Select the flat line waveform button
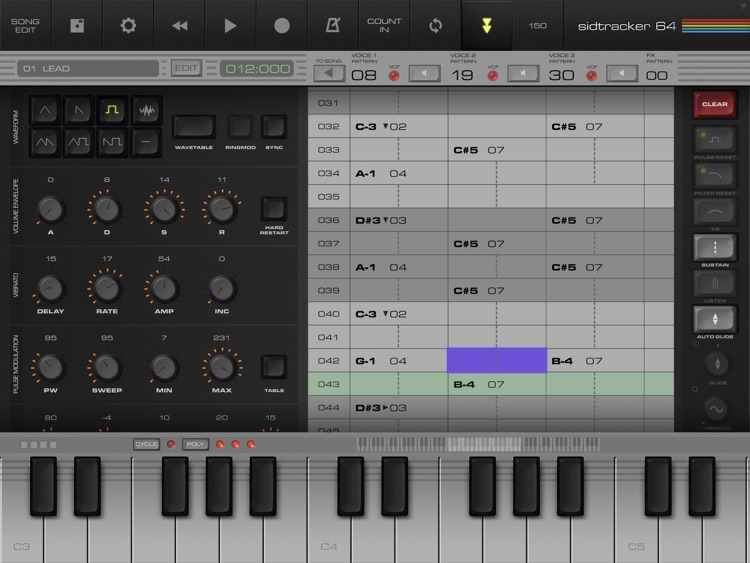 (x=146, y=142)
